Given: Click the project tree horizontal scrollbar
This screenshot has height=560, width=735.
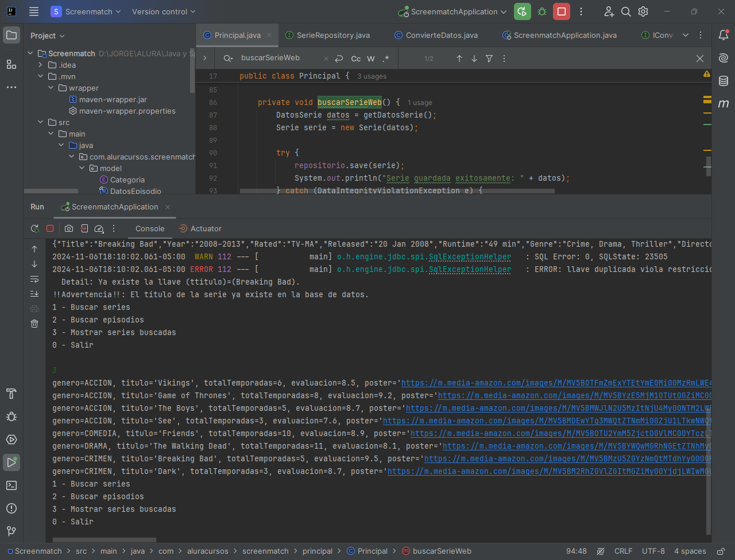Looking at the screenshot, I should [x=51, y=191].
